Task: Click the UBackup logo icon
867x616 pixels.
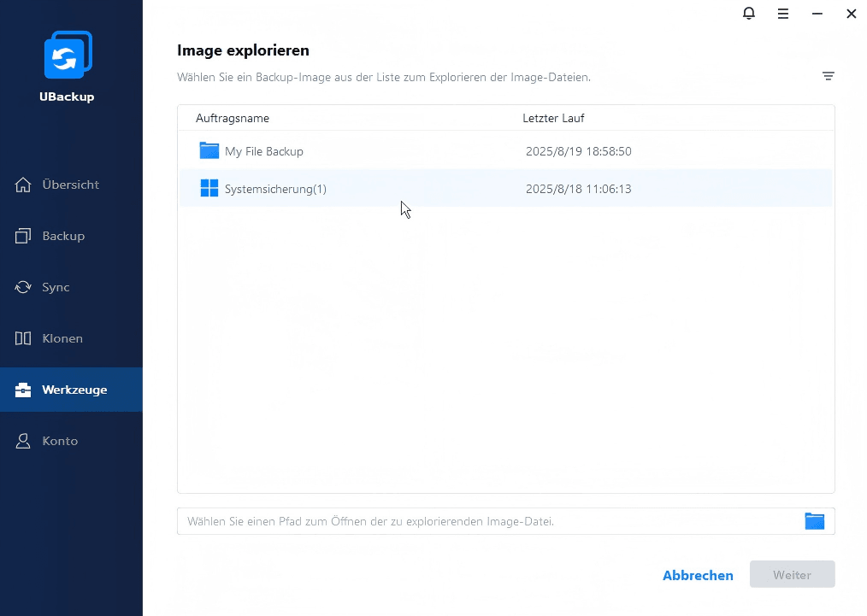Action: coord(68,56)
